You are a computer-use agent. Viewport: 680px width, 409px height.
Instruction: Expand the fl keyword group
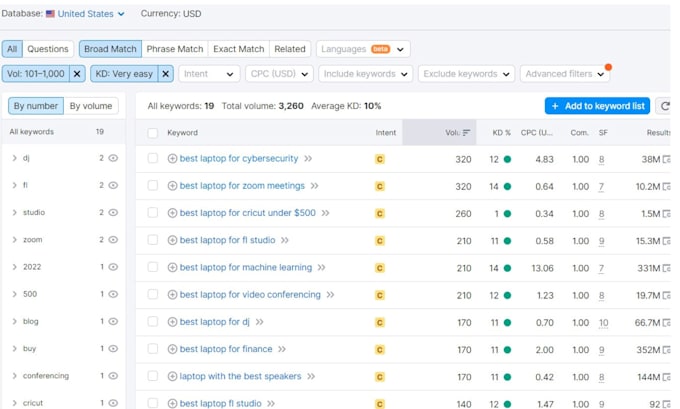pyautogui.click(x=14, y=185)
